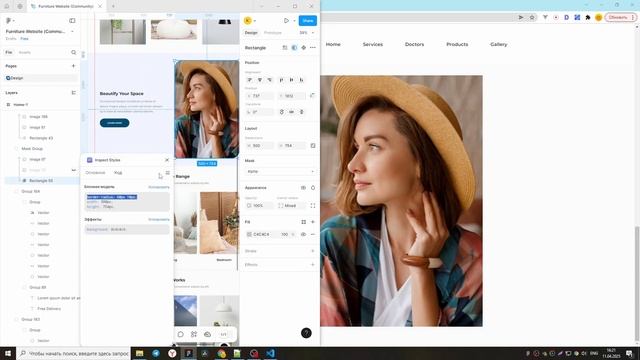Align selection to left edge
This screenshot has width=640, height=360.
point(250,80)
